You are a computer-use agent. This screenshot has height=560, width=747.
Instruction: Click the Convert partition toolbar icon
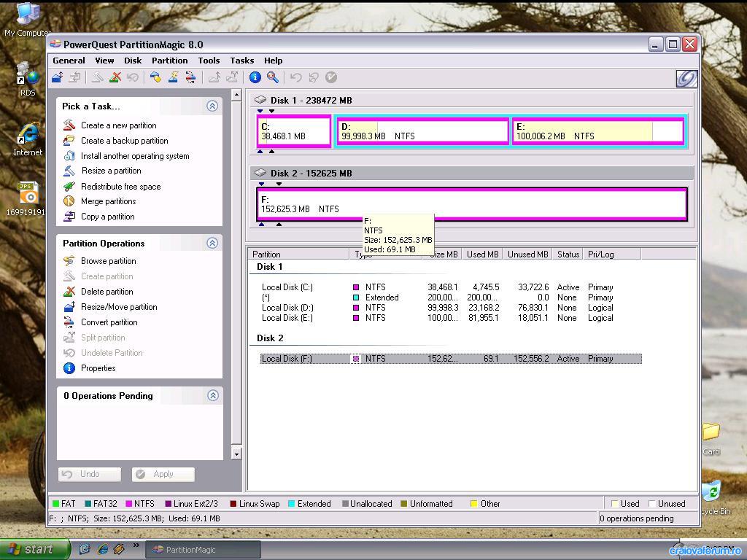(190, 77)
